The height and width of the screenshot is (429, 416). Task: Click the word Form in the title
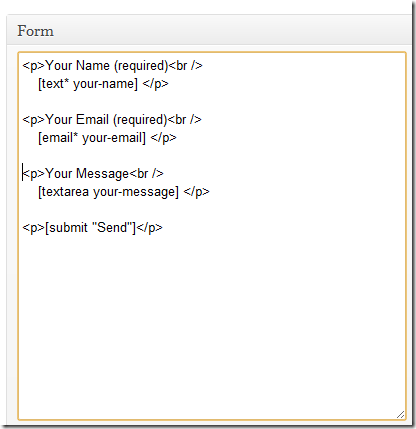(35, 31)
